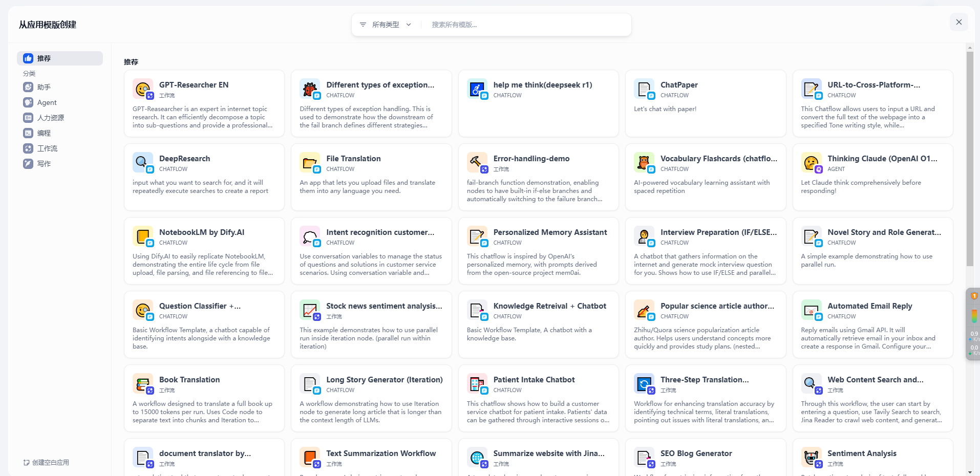This screenshot has width=980, height=476.
Task: Click the Error-handling-demo hammer icon
Action: pos(477,163)
